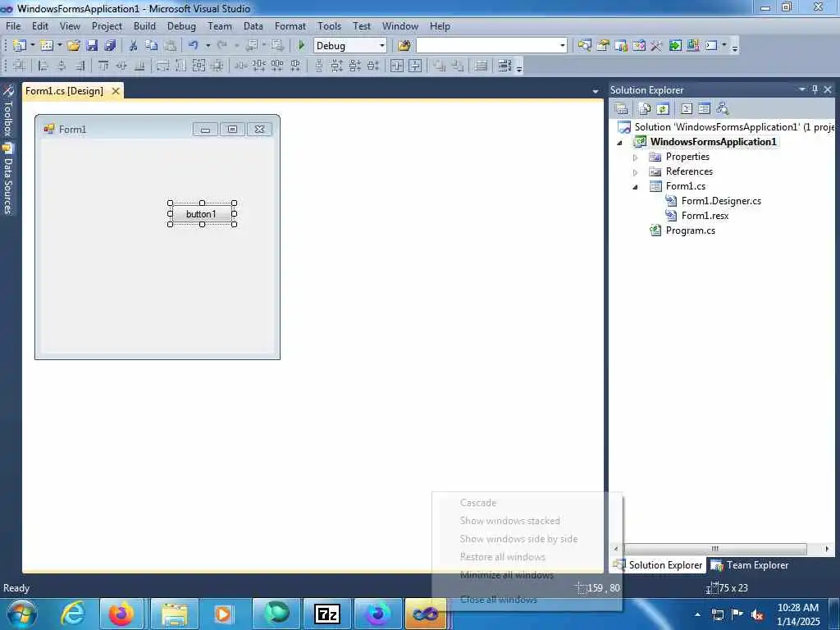Open the Format menu

pyautogui.click(x=290, y=25)
